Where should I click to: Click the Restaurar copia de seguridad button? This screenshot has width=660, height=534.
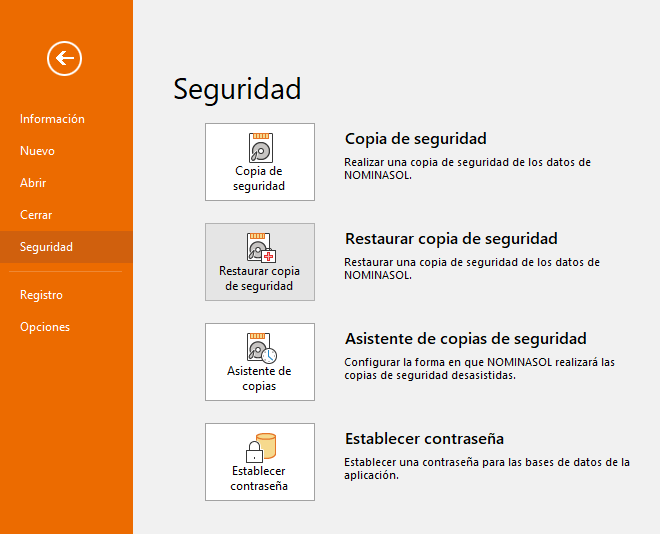260,262
